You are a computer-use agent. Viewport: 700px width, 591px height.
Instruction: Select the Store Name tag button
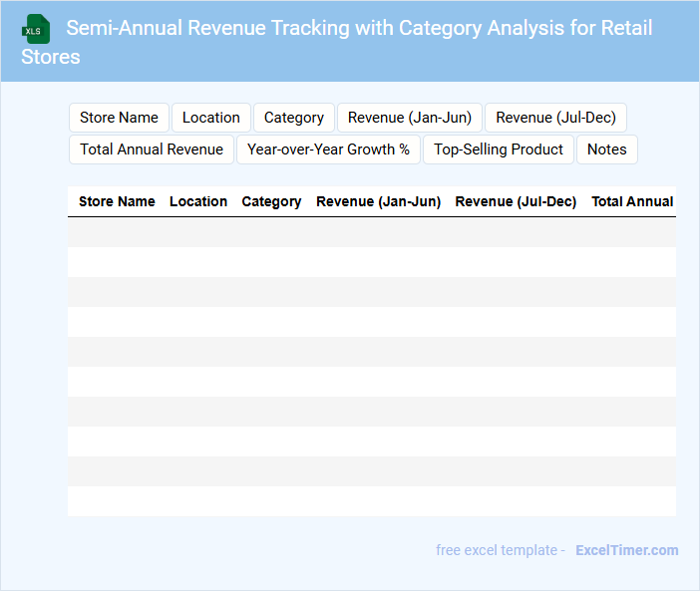coord(119,118)
